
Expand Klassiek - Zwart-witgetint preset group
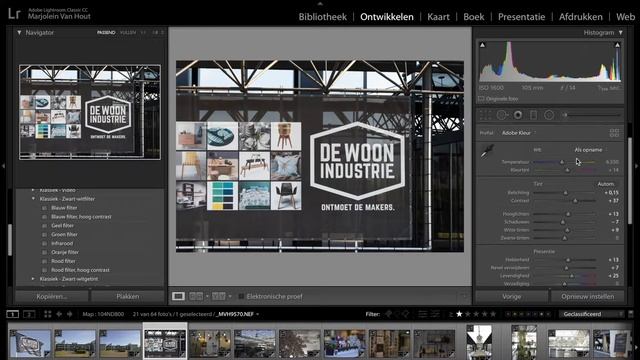coord(33,279)
